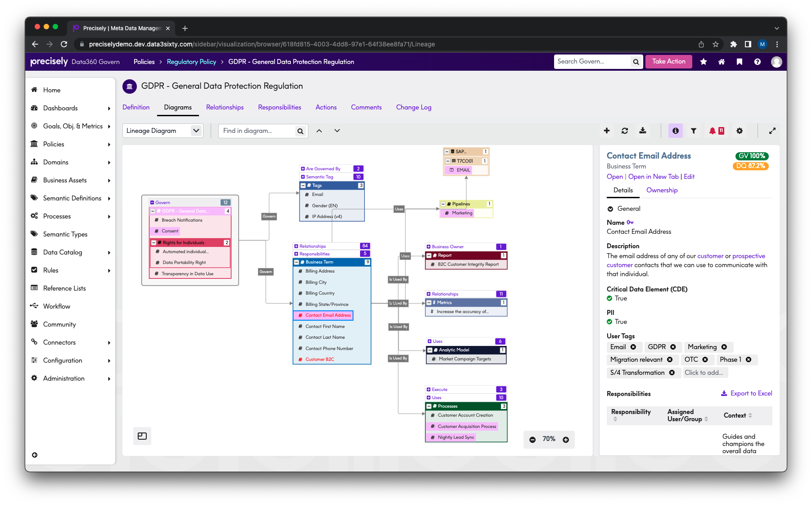Viewport: 812px width, 505px height.
Task: Zoom in using the plus zoom control
Action: point(566,439)
